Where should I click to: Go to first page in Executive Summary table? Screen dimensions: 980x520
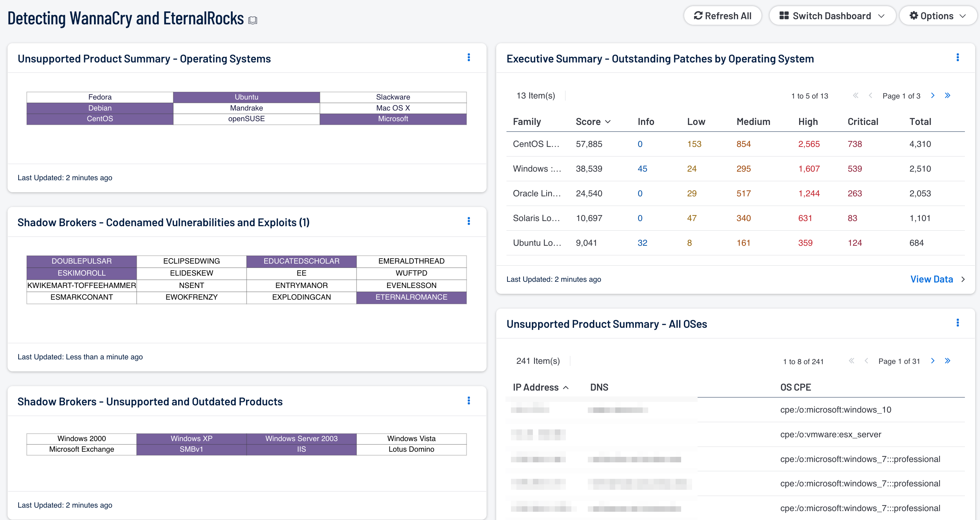coord(855,95)
